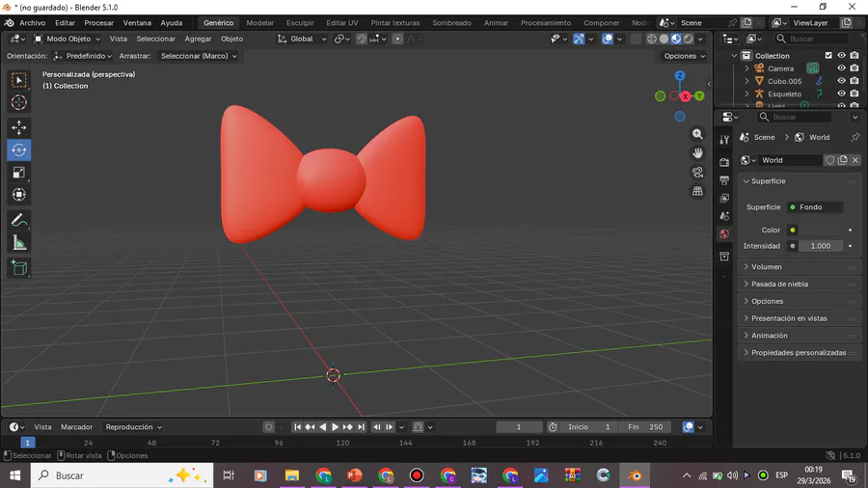
Task: Click the zoom magnifier viewport icon
Action: pyautogui.click(x=697, y=134)
